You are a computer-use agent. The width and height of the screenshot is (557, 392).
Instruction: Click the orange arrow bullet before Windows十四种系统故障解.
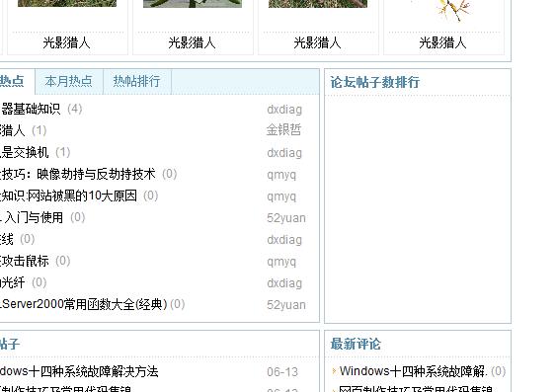point(334,371)
